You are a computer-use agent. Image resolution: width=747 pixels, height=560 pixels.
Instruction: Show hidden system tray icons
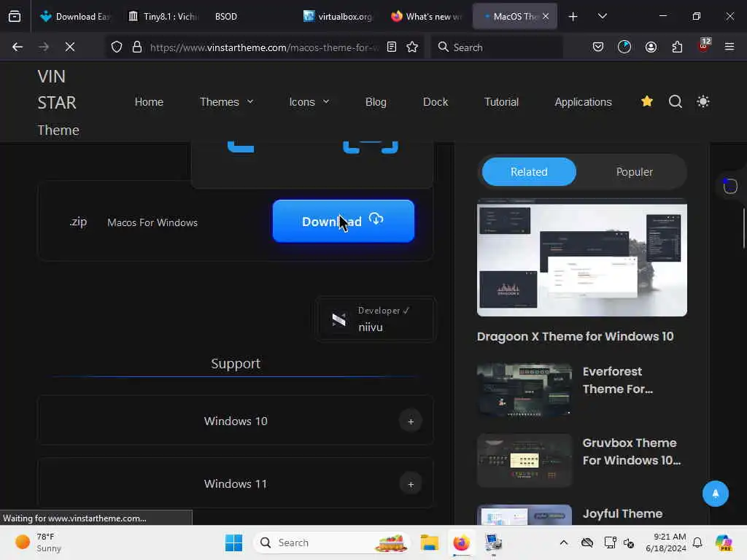click(564, 542)
